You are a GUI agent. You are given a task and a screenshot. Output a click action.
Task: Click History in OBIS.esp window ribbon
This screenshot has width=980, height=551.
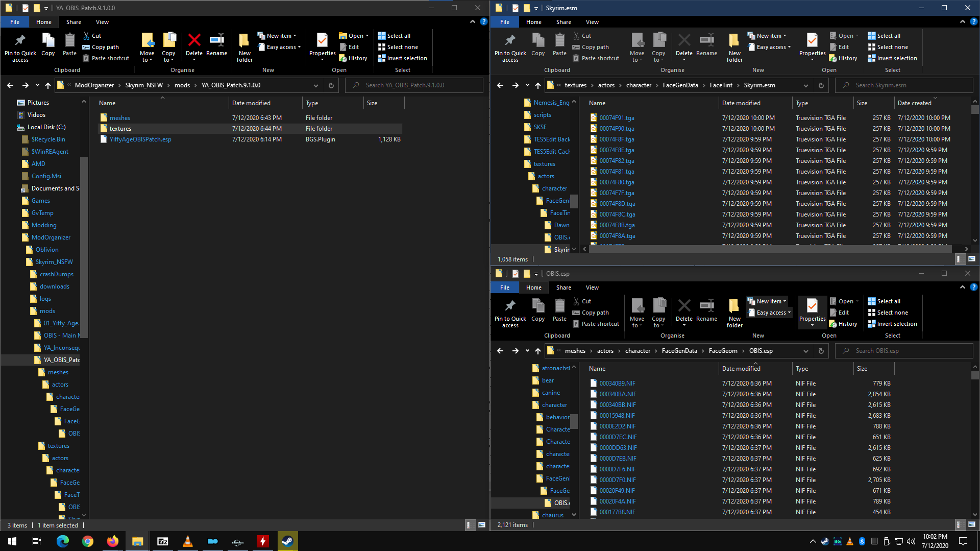pyautogui.click(x=843, y=324)
